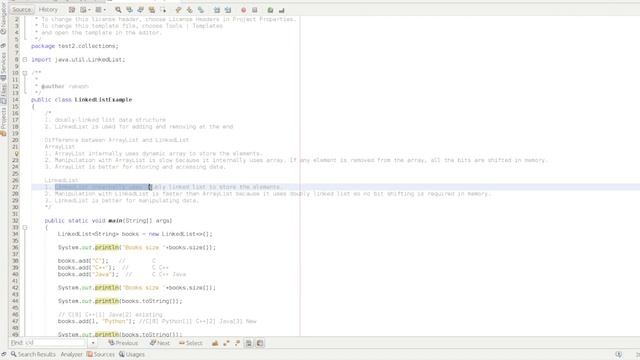Screen dimensions: 640x360
Task: Open the Find history dropdown
Action: (x=93, y=343)
